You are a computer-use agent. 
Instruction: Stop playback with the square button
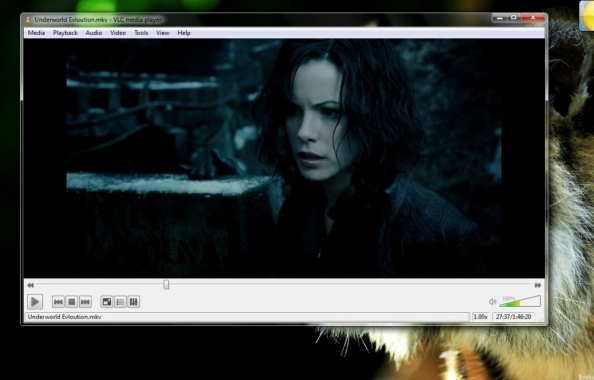pyautogui.click(x=72, y=302)
